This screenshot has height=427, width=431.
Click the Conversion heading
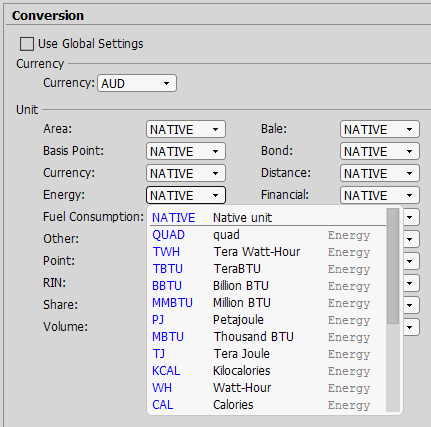(x=48, y=16)
